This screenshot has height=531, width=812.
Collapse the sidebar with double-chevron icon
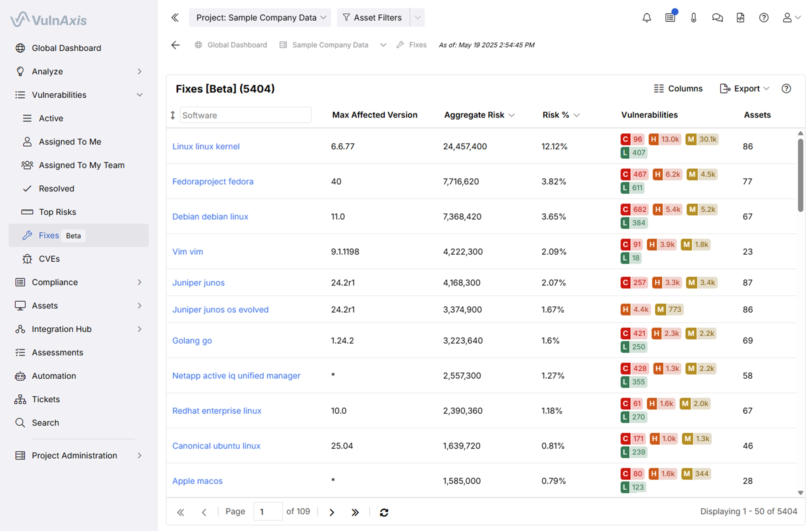tap(175, 17)
